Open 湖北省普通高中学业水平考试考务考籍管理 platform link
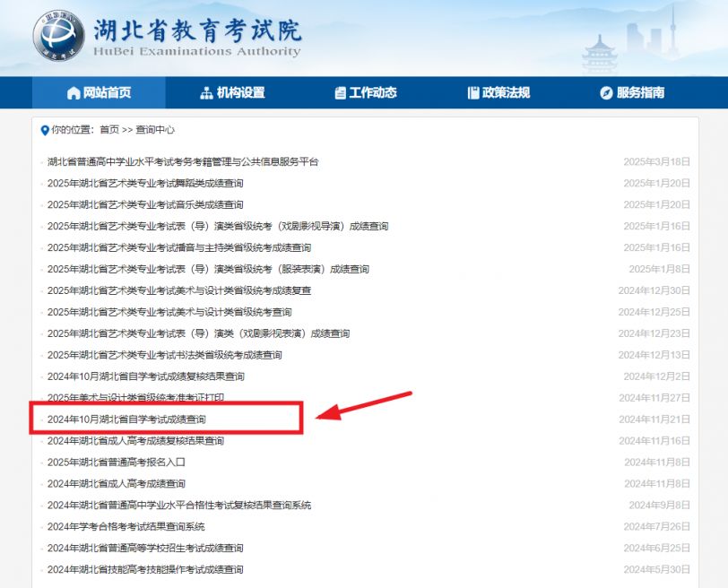This screenshot has width=728, height=588. (x=182, y=162)
